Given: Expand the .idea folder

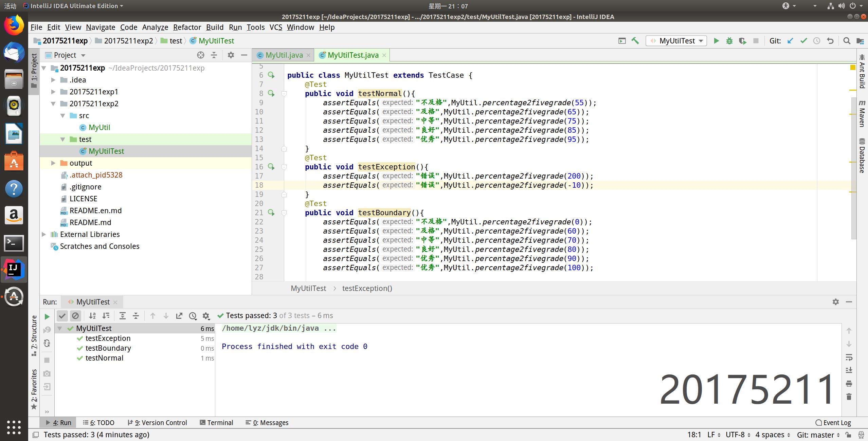Looking at the screenshot, I should (x=53, y=80).
